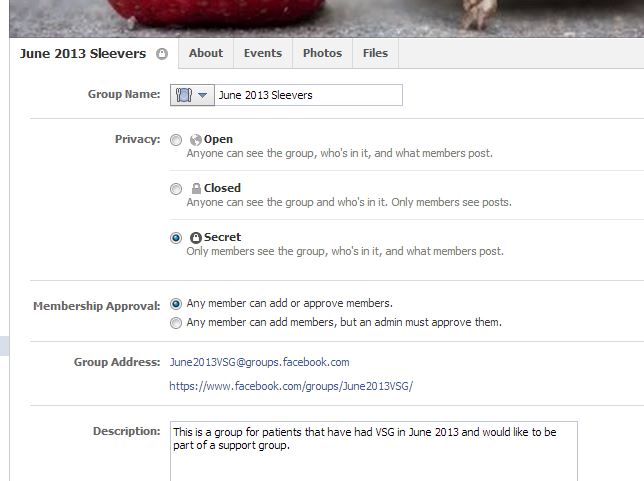
Task: Click the globe icon next to Open
Action: pyautogui.click(x=196, y=140)
